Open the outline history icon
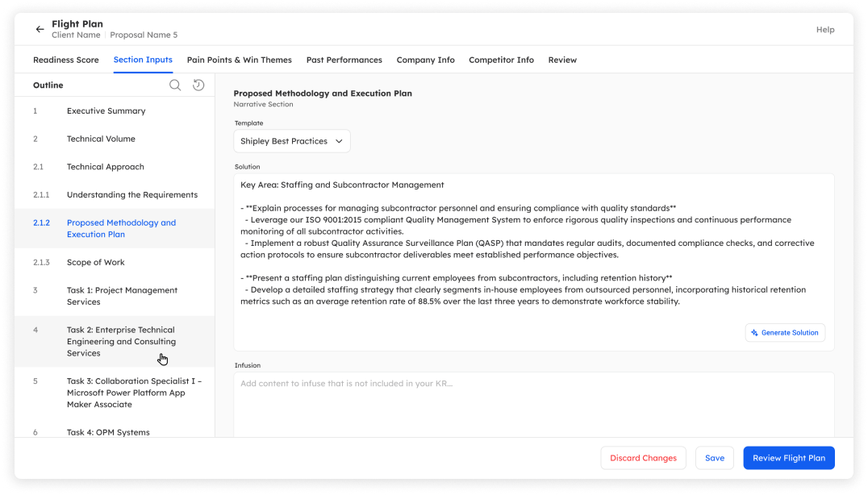This screenshot has width=868, height=495. tap(198, 85)
